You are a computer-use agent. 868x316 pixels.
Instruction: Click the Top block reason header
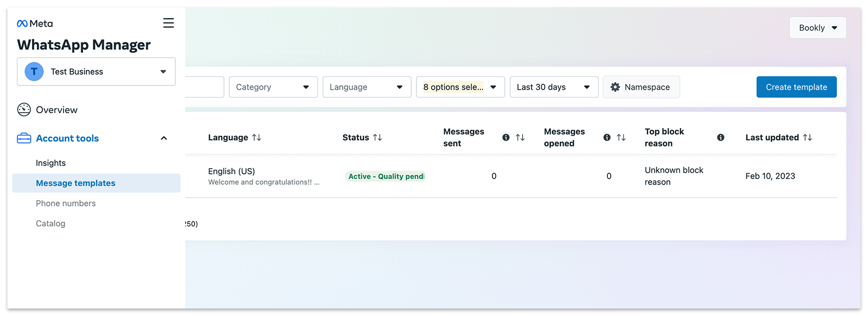664,137
